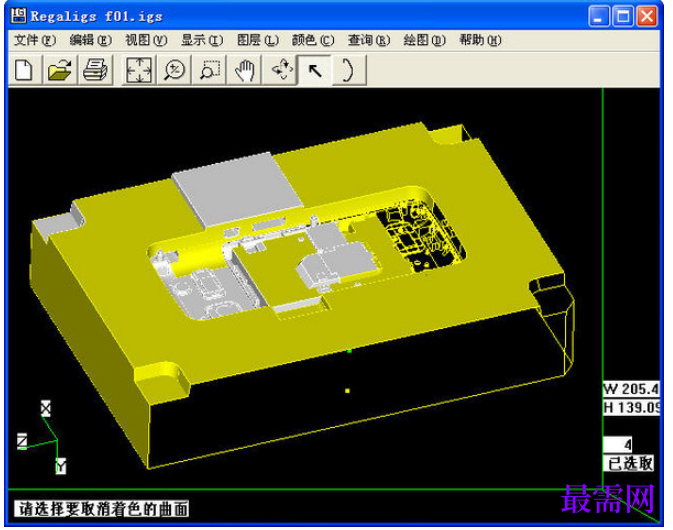Click the arc tool icon

349,70
